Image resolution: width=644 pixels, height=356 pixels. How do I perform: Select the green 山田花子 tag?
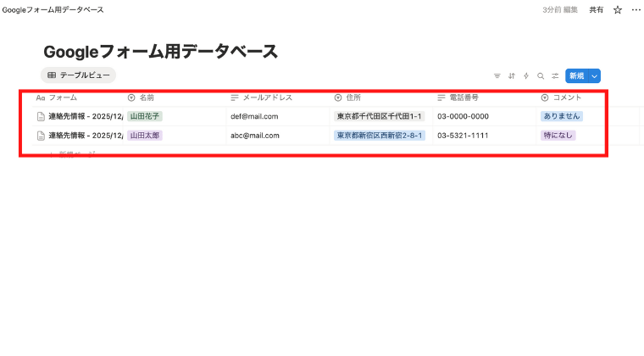pyautogui.click(x=145, y=116)
